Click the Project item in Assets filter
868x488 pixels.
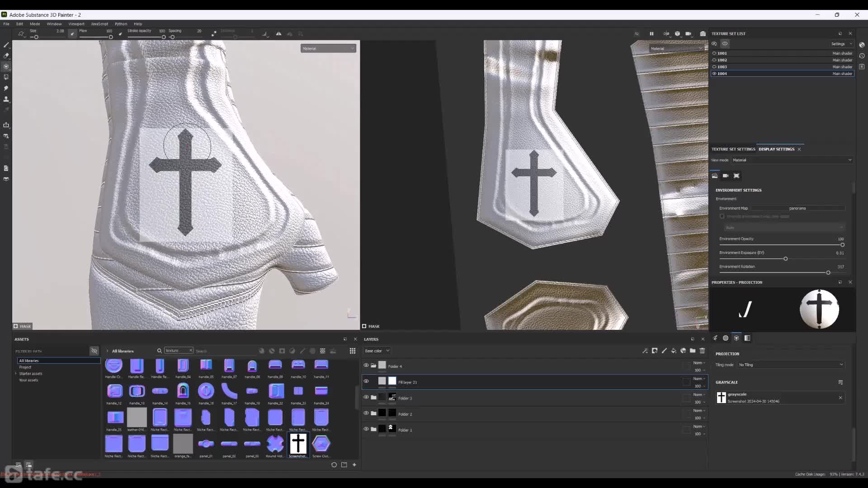click(x=25, y=367)
